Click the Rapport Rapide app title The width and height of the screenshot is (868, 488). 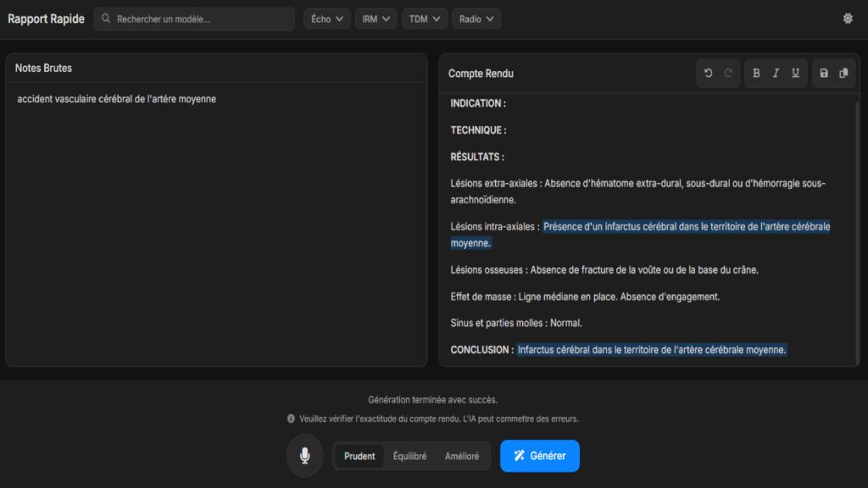[x=47, y=19]
